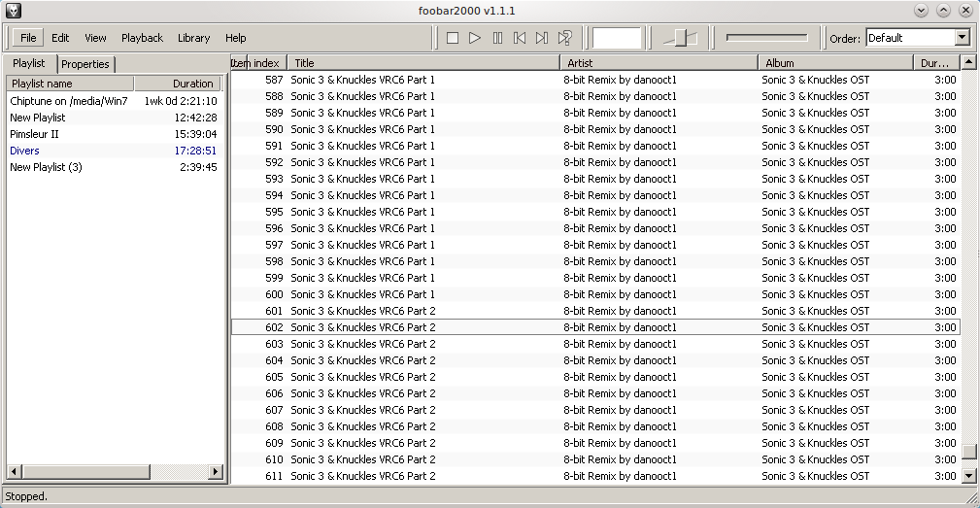This screenshot has width=980, height=508.
Task: Click the Stop playback button
Action: (x=453, y=38)
